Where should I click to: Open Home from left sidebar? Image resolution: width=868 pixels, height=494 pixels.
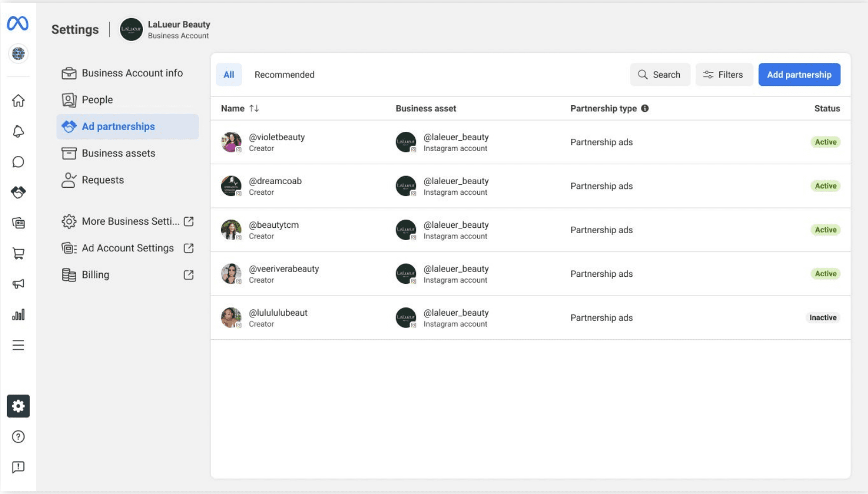(18, 101)
